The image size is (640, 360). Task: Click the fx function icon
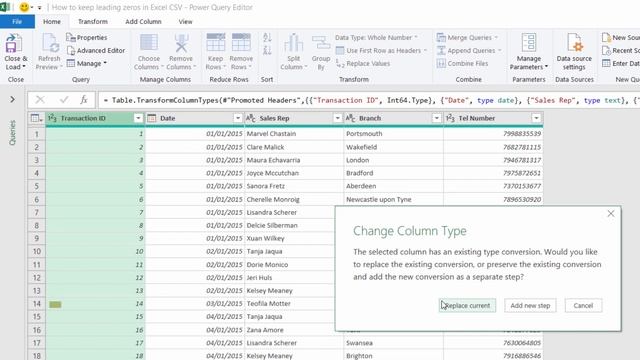click(84, 100)
